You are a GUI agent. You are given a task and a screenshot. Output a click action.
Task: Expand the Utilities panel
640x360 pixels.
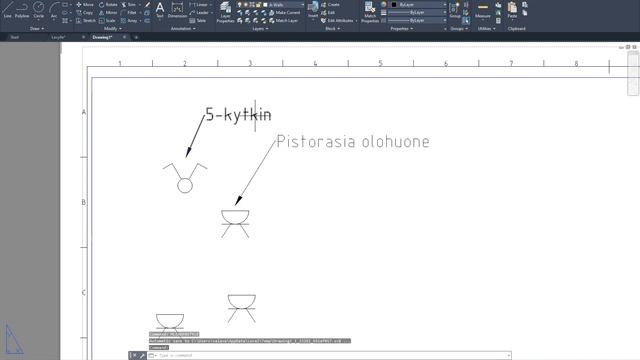(x=486, y=29)
